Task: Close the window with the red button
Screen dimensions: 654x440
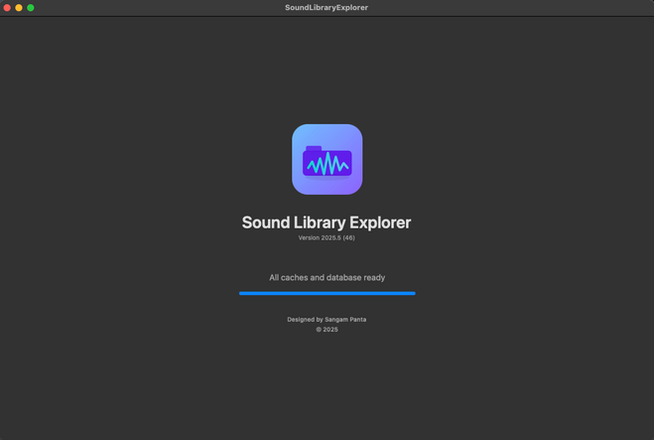Action: pos(7,8)
